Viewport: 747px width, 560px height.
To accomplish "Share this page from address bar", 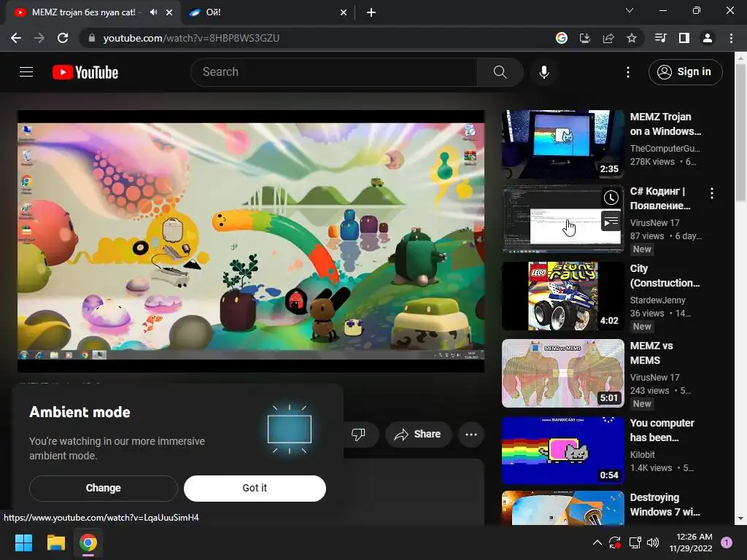I will (x=608, y=38).
